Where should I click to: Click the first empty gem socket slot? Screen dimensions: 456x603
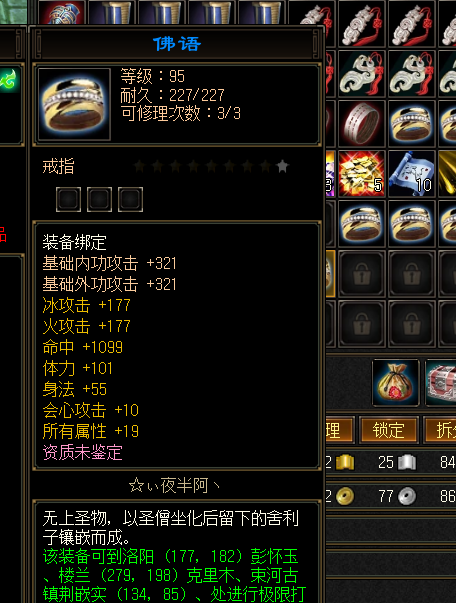click(x=68, y=199)
